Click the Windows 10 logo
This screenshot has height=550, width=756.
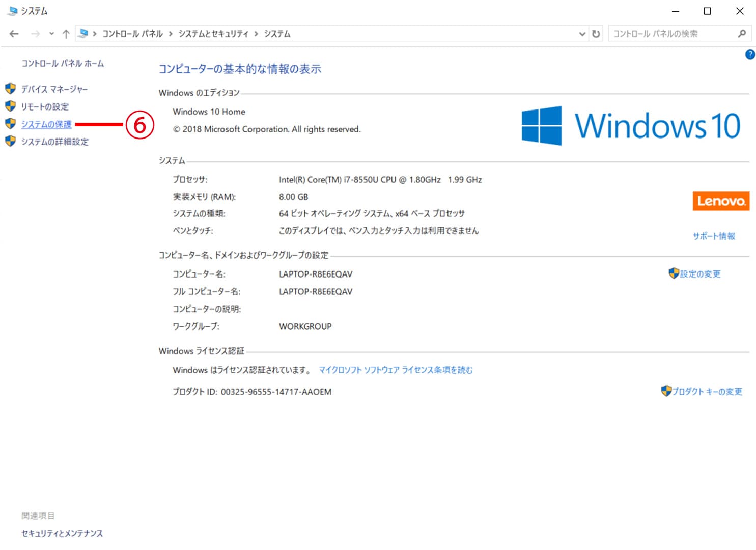pos(631,125)
